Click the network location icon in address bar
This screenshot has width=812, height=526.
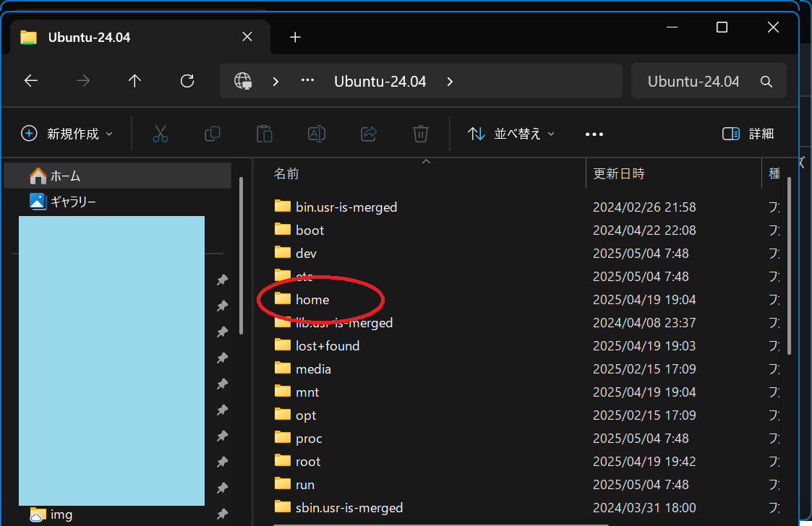[243, 81]
